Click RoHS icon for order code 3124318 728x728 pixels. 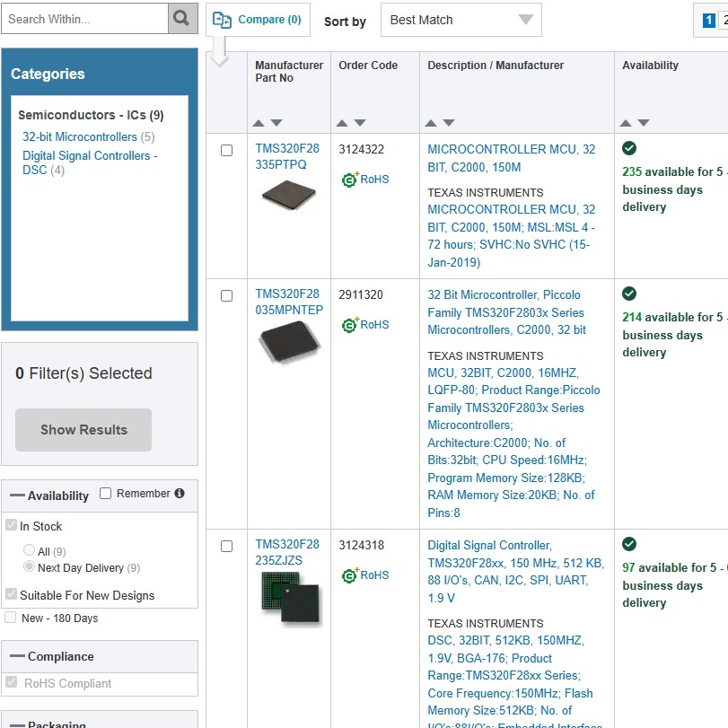349,575
